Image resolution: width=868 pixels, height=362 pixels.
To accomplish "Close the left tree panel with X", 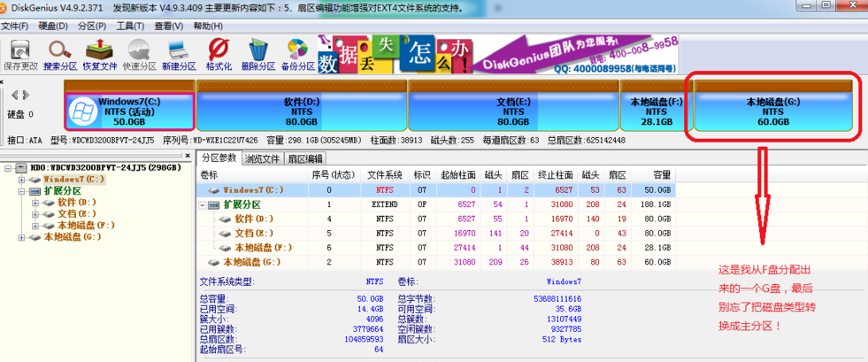I will click(188, 156).
